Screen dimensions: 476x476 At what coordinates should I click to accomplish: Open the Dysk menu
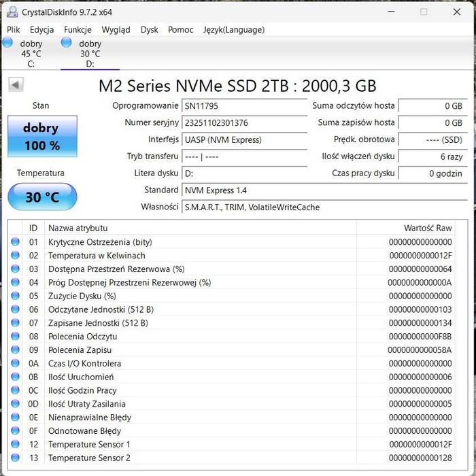pos(150,30)
